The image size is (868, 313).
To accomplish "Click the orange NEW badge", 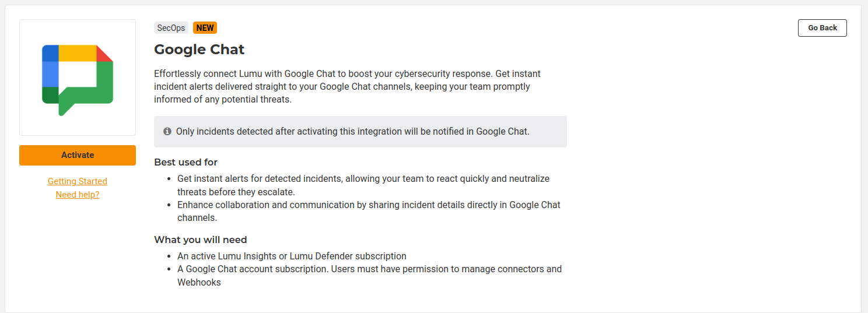I will 205,28.
